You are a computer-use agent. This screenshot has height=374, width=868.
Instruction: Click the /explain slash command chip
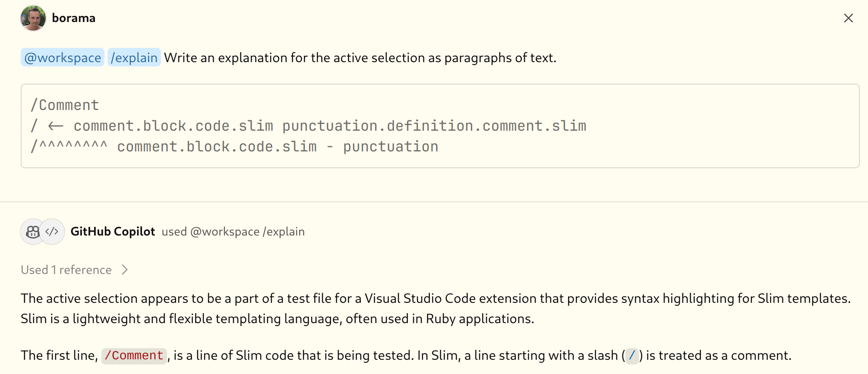click(x=134, y=57)
